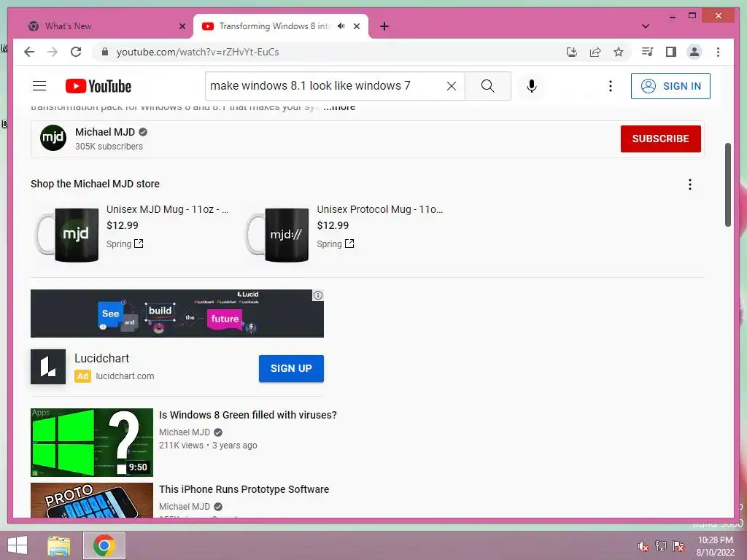
Task: Click the page's vertical scrollbar thumb
Action: click(x=727, y=184)
